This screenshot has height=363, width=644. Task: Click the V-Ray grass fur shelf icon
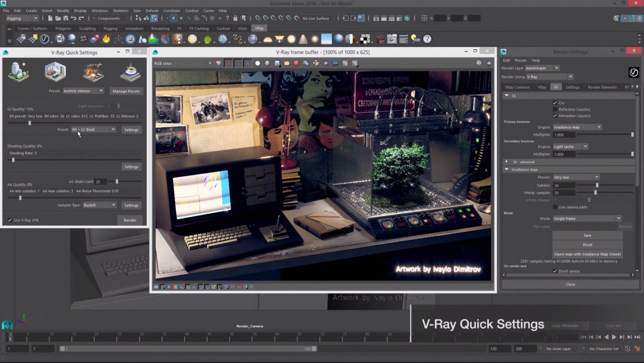click(208, 39)
